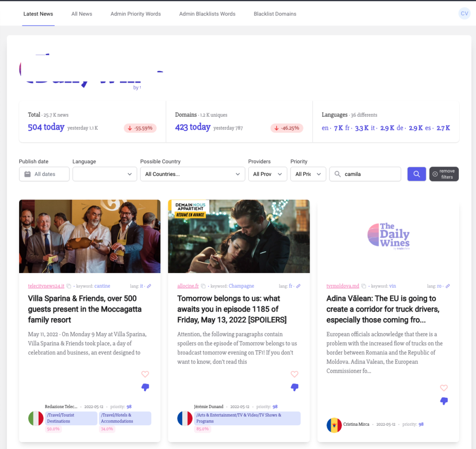
Task: Thumbs-down the Adina Vălean article
Action: [x=444, y=401]
